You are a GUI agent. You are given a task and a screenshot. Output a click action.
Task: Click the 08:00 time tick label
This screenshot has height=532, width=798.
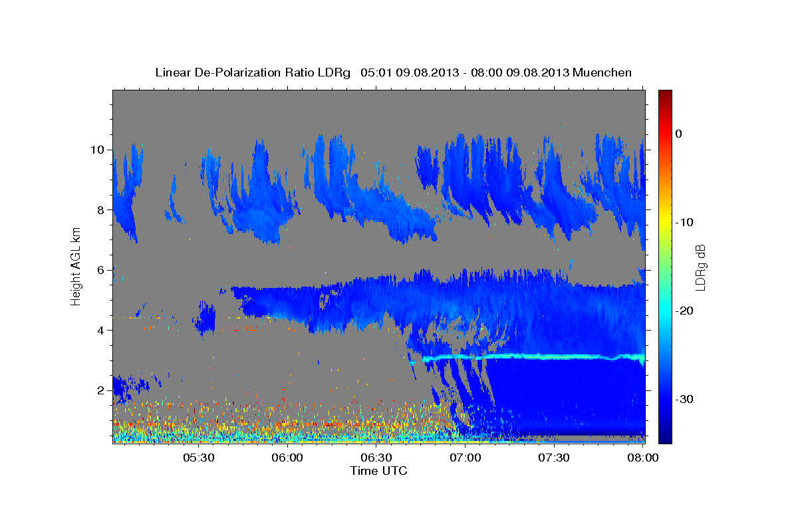click(x=642, y=458)
